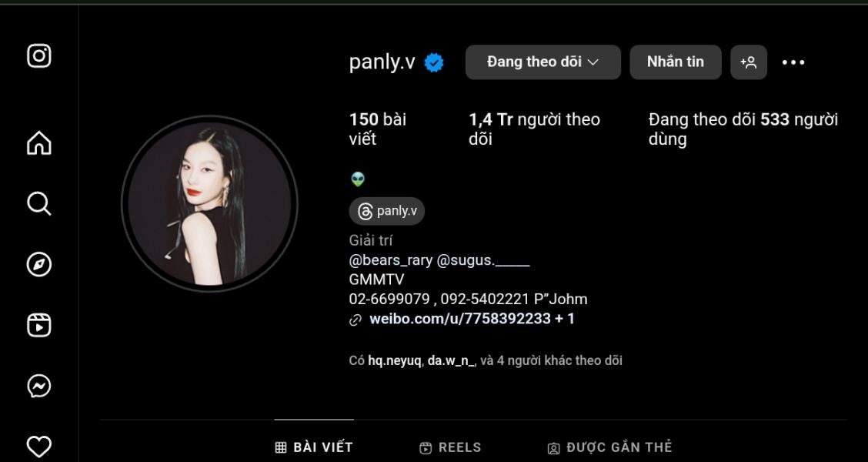Open the @bears_rary mention
Viewport: 868px width, 462px height.
pyautogui.click(x=391, y=260)
